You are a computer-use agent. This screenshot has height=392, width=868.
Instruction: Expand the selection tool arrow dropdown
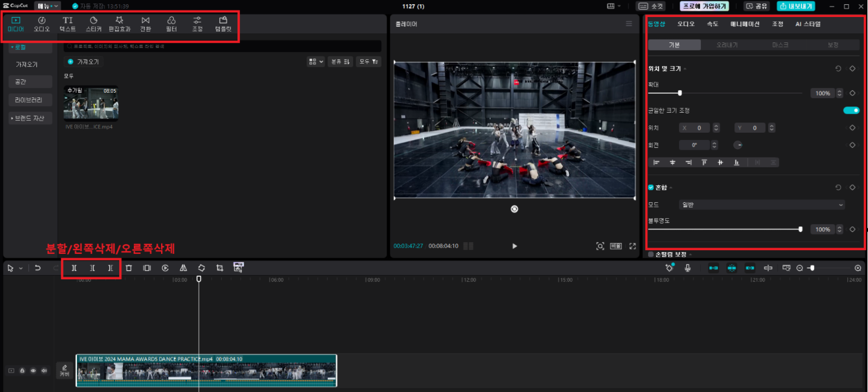pos(21,268)
